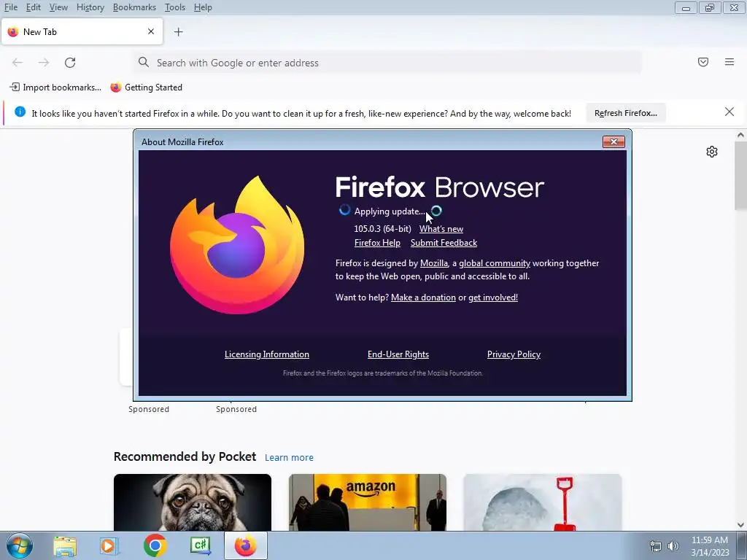Open the Save to Pocket icon
This screenshot has width=747, height=560.
click(703, 62)
